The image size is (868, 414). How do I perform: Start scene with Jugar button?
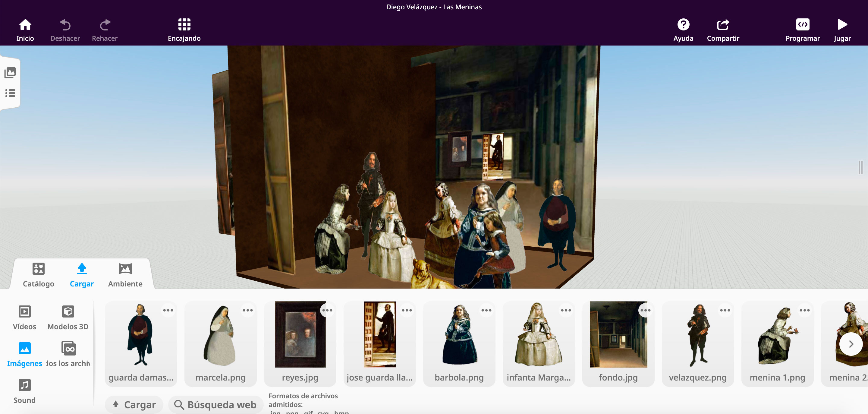coord(842,30)
